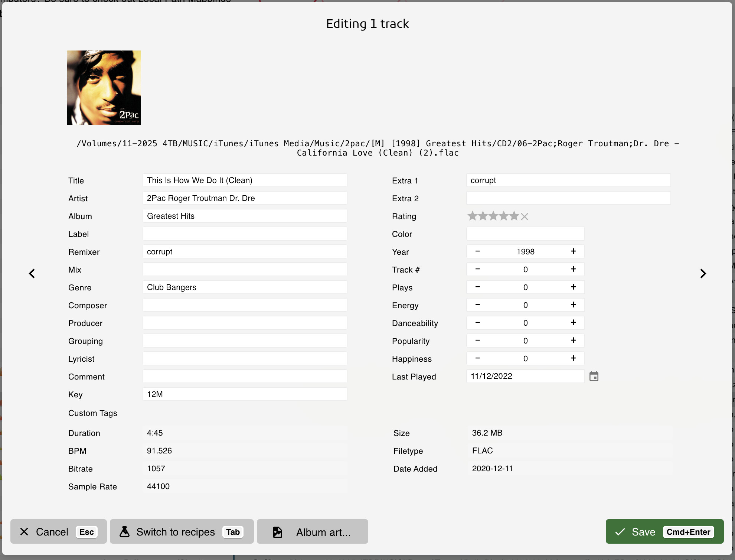
Task: Increase Energy with the plus button
Action: click(x=573, y=305)
